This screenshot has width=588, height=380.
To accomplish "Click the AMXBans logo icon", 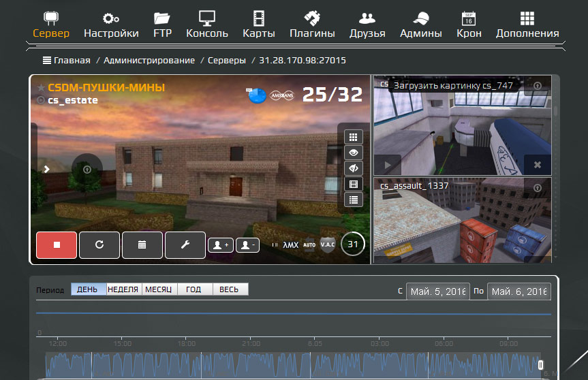I will point(282,95).
